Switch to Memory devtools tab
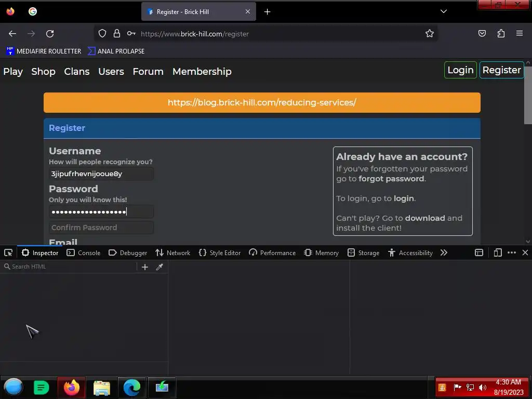 (321, 253)
